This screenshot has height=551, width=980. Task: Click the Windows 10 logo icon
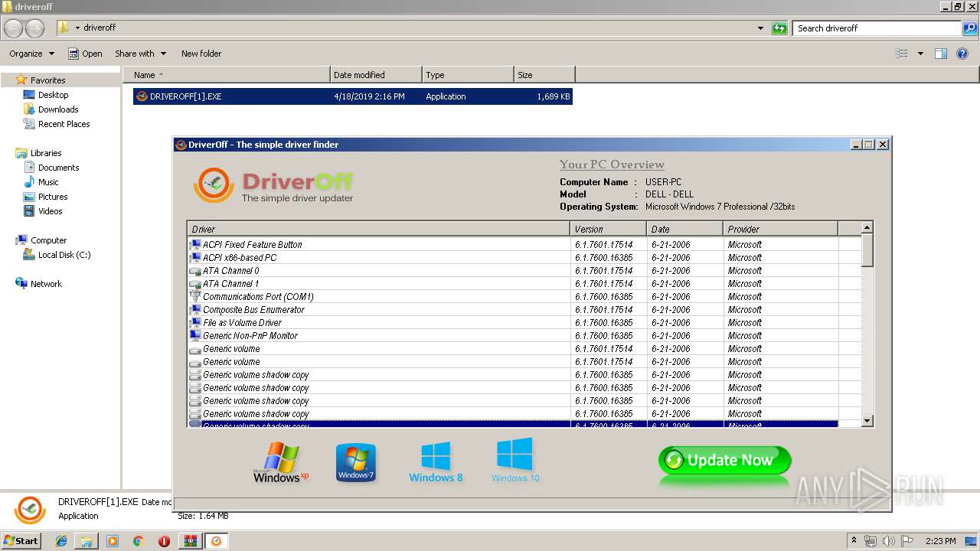[x=515, y=460]
